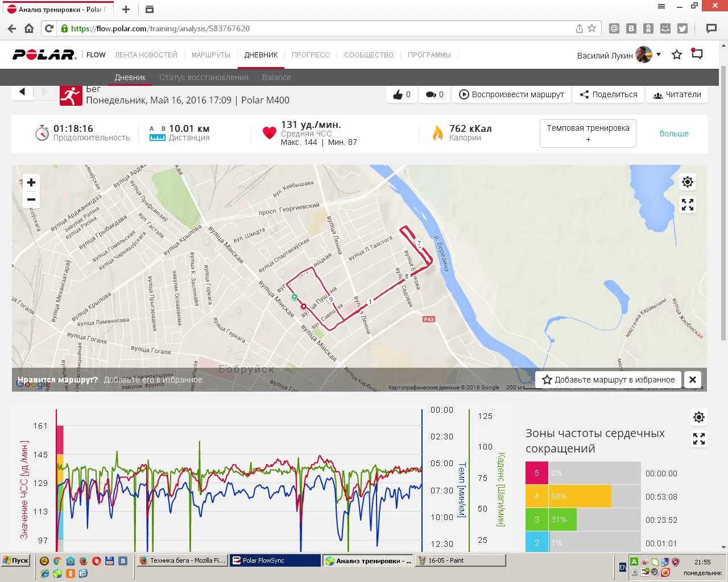
Task: Open map settings gear icon
Action: (x=688, y=182)
